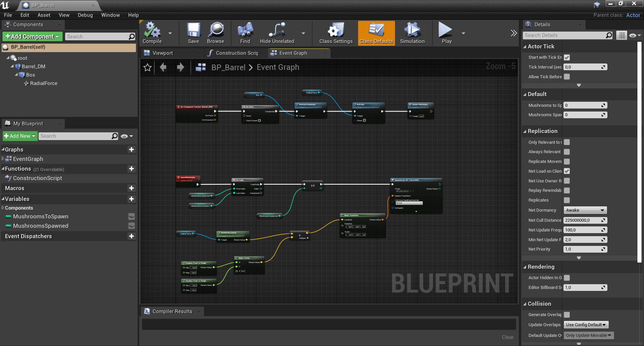Collapse the Replication section
644x346 pixels.
[x=525, y=131]
